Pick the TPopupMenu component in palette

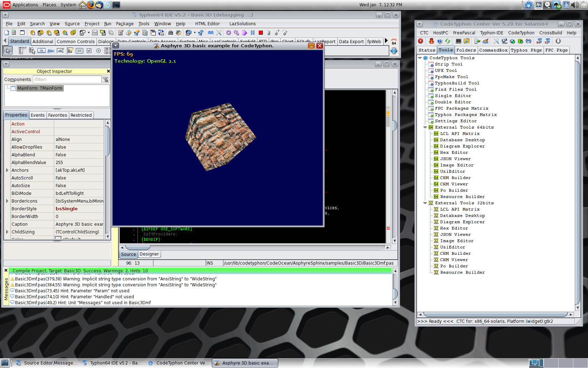(32, 51)
